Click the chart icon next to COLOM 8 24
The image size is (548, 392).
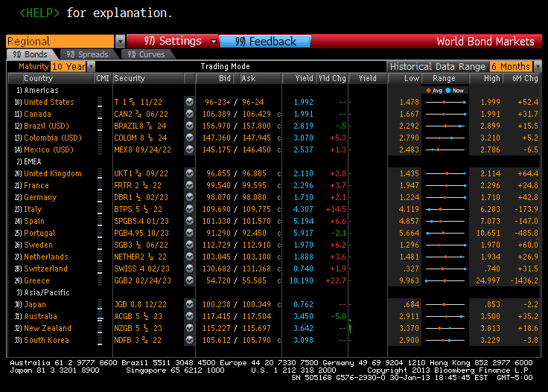click(x=189, y=138)
